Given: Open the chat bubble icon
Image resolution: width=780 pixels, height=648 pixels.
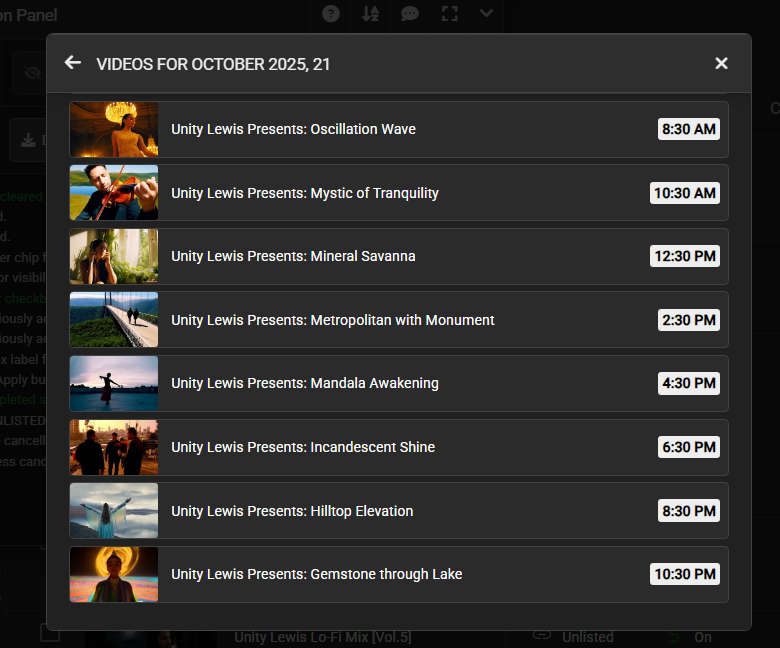Looking at the screenshot, I should (410, 13).
